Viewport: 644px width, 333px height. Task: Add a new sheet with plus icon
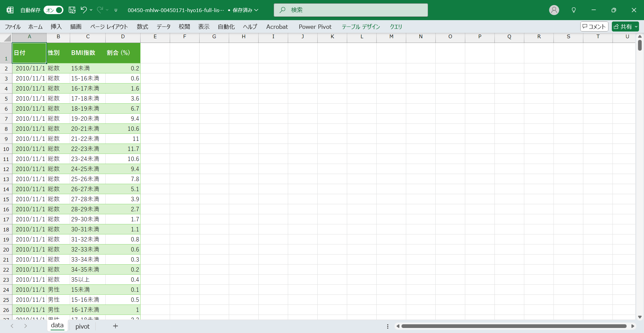pos(115,326)
